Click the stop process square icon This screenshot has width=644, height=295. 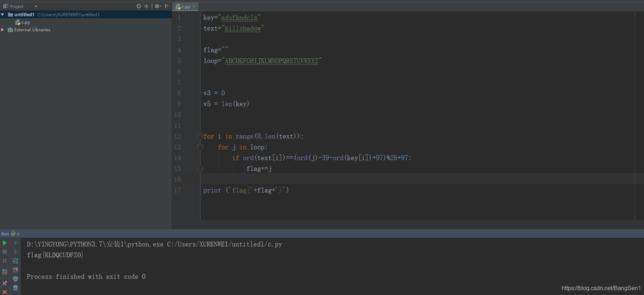point(5,252)
